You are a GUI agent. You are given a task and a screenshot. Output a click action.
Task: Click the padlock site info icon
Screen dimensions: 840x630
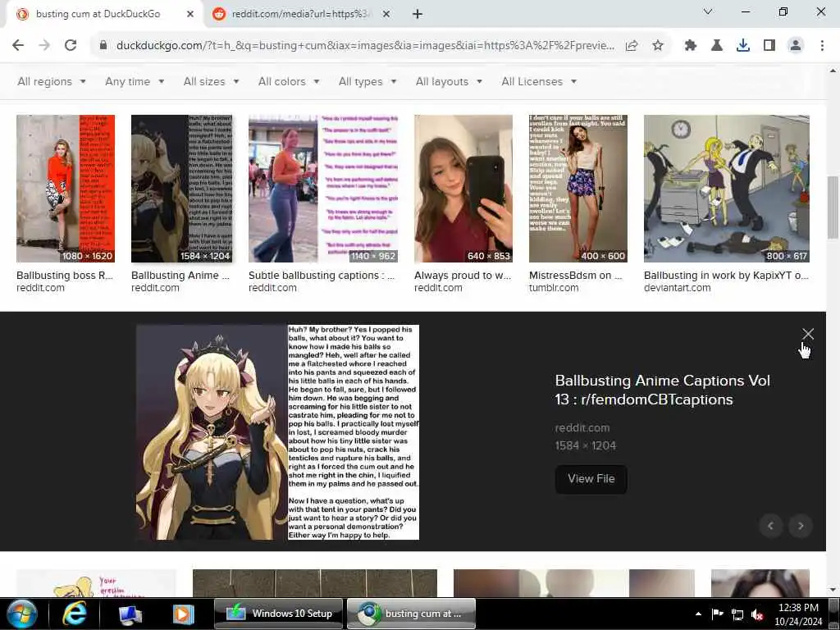pyautogui.click(x=103, y=46)
